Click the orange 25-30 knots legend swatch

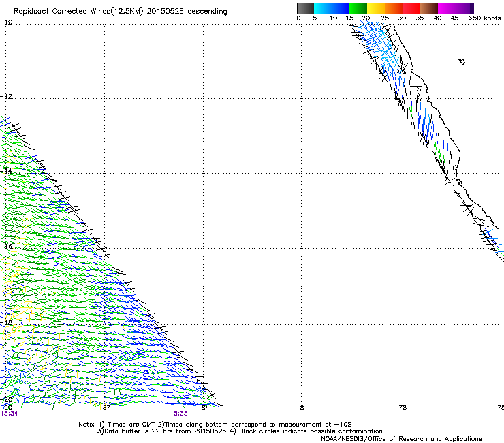pyautogui.click(x=394, y=8)
